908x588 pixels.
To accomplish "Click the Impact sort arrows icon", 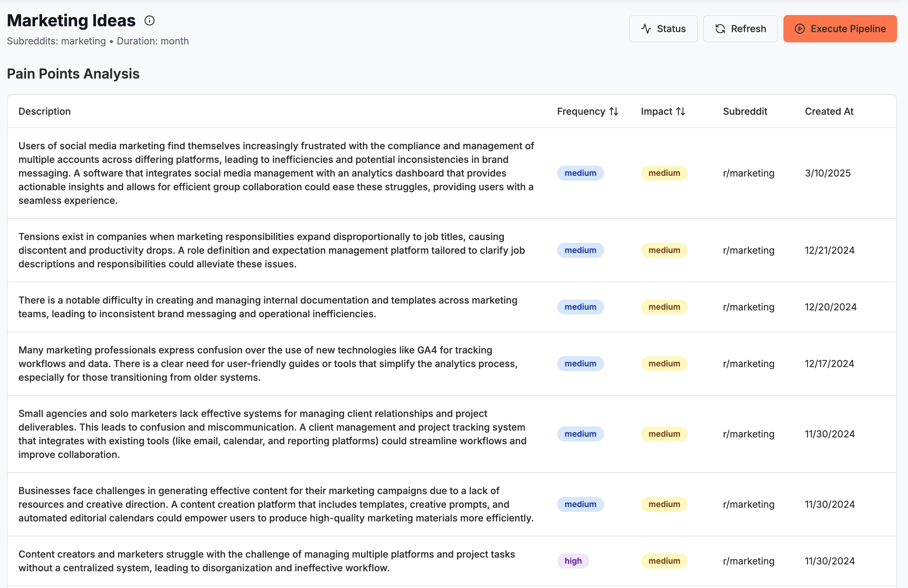I will pyautogui.click(x=681, y=111).
